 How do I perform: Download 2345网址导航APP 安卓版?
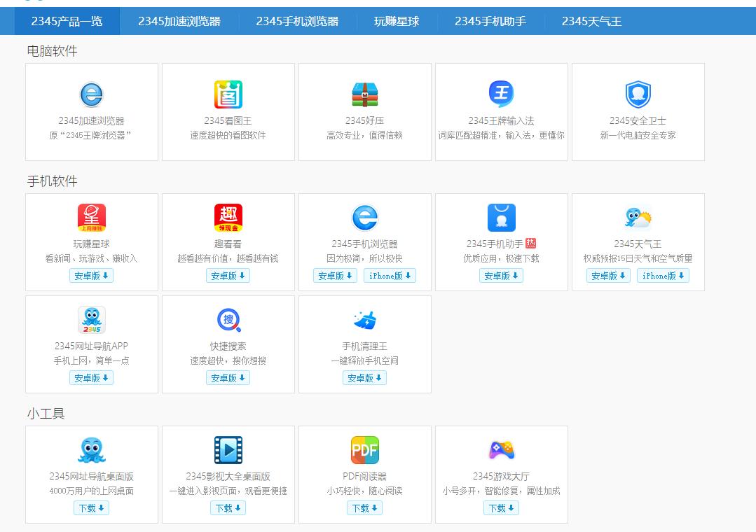(92, 378)
